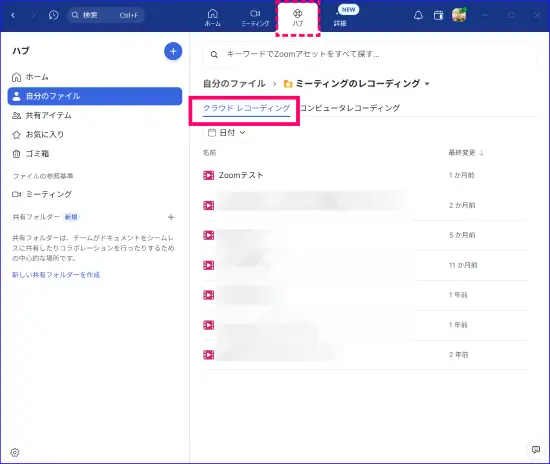Viewport: 550px width, 464px height.
Task: Click the 1 か月前 modified date
Action: (461, 175)
